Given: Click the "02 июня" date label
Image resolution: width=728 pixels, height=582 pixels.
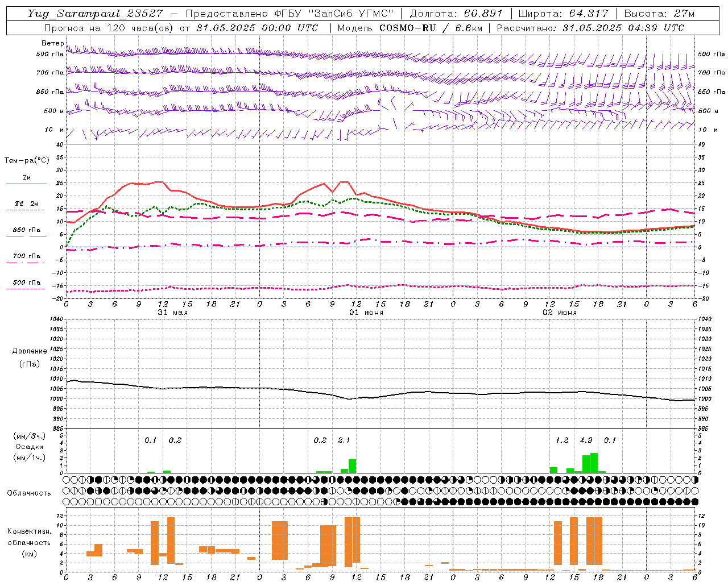Looking at the screenshot, I should click(x=560, y=313).
